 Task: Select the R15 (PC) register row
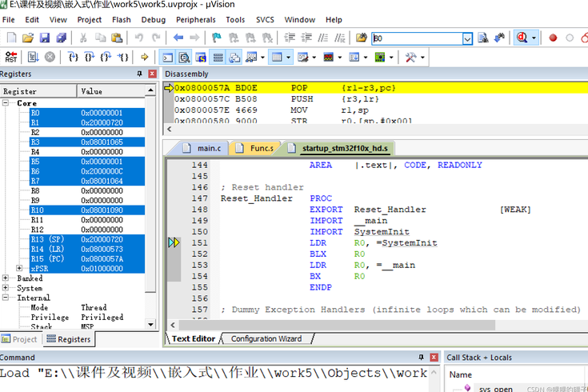tap(87, 259)
